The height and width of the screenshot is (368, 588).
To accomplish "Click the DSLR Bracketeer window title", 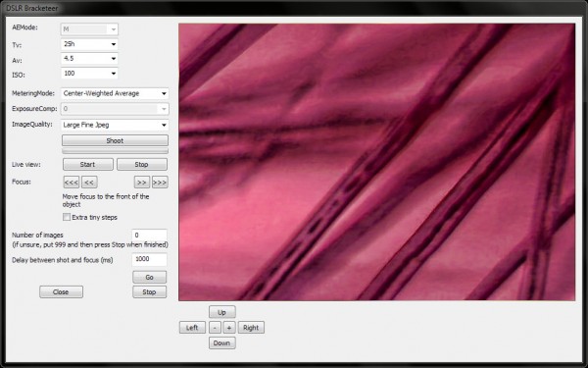I will [x=32, y=8].
